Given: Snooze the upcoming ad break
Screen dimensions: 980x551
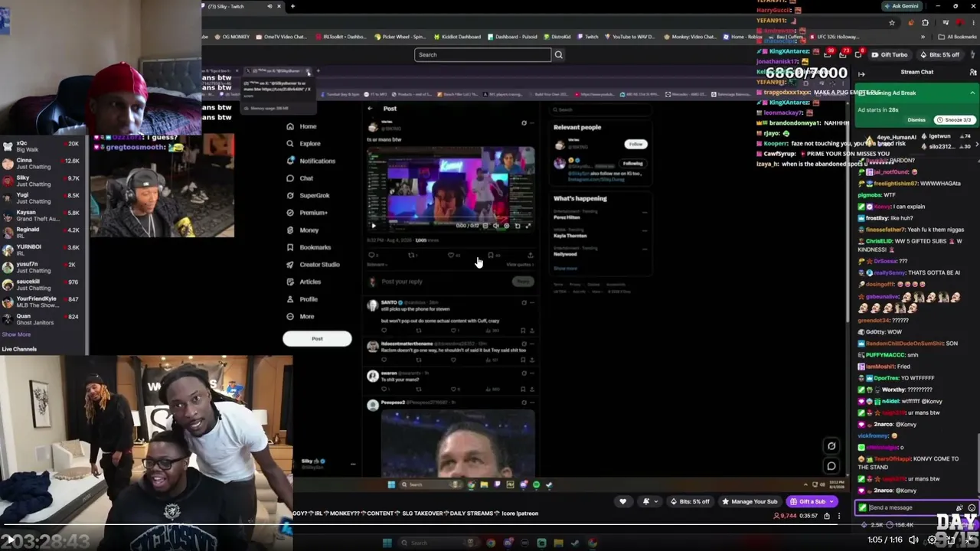Looking at the screenshot, I should 954,120.
